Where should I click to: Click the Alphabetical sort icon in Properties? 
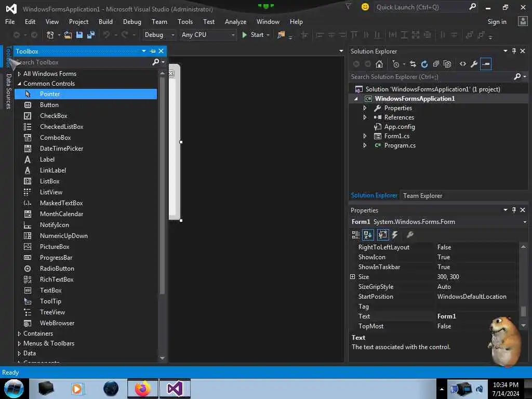(x=368, y=234)
